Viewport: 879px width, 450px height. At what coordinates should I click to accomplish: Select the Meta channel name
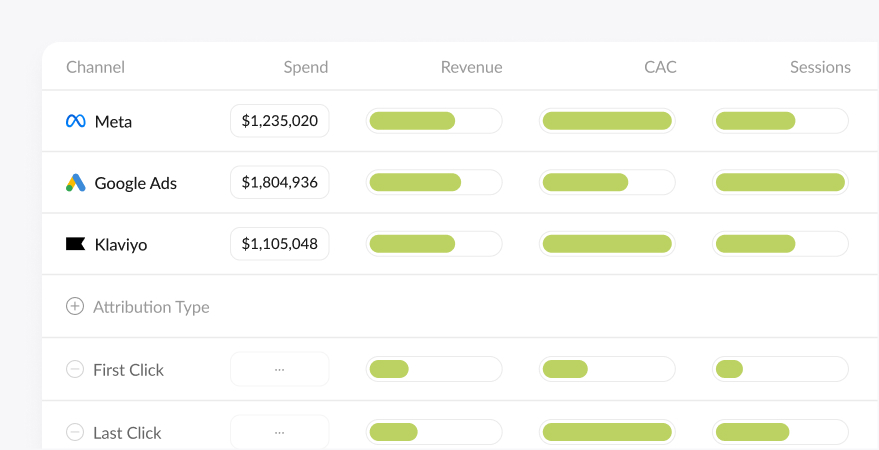tap(113, 122)
